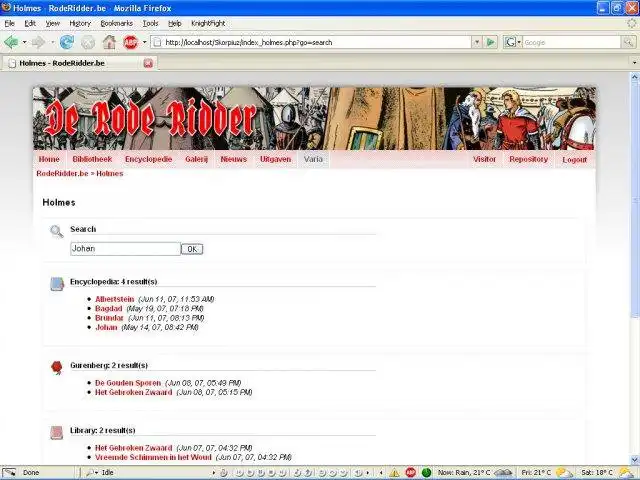Click the rain cloud weather icon
The width and height of the screenshot is (640, 480).
click(503, 473)
